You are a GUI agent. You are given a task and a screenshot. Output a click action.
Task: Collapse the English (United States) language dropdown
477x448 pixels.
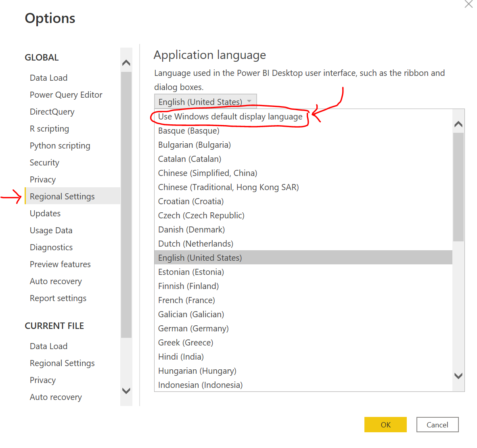tap(206, 101)
